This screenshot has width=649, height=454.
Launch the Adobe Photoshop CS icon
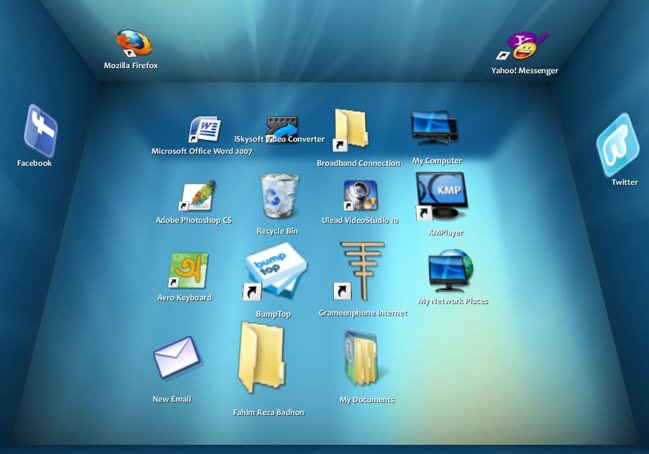point(198,195)
